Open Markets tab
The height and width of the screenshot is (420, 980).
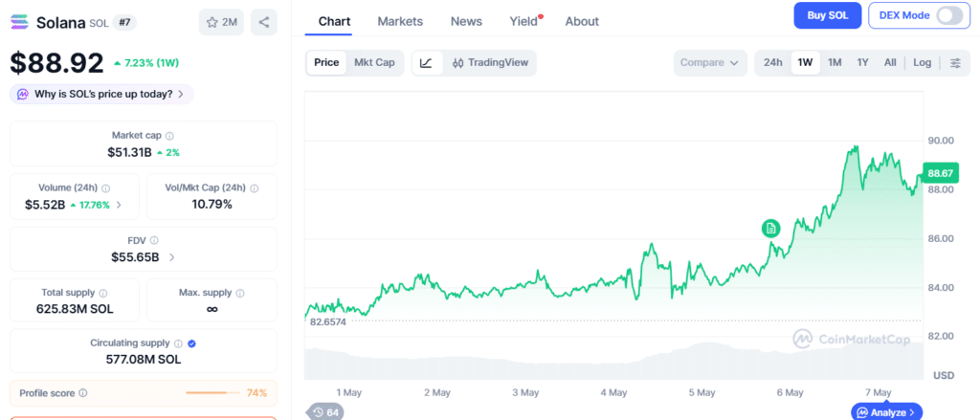coord(400,21)
